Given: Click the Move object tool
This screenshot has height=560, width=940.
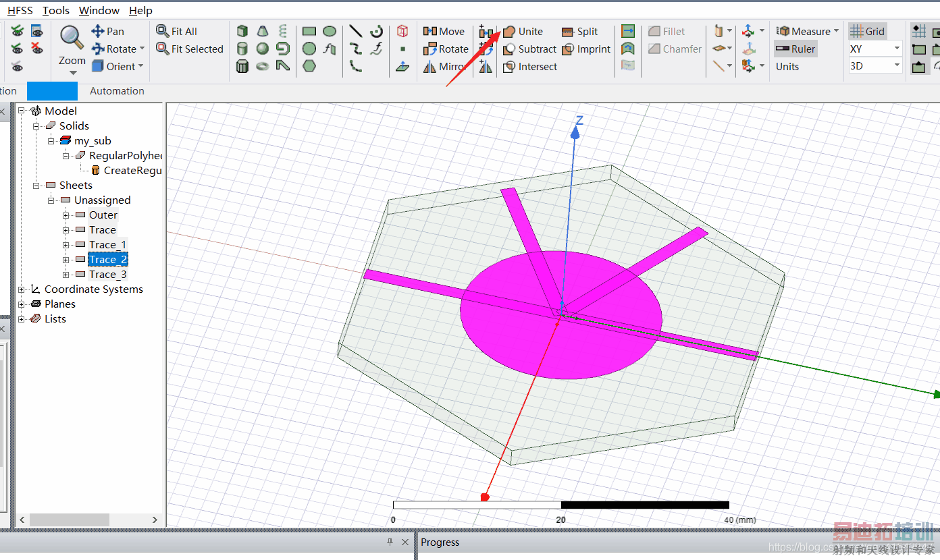Looking at the screenshot, I should [444, 32].
